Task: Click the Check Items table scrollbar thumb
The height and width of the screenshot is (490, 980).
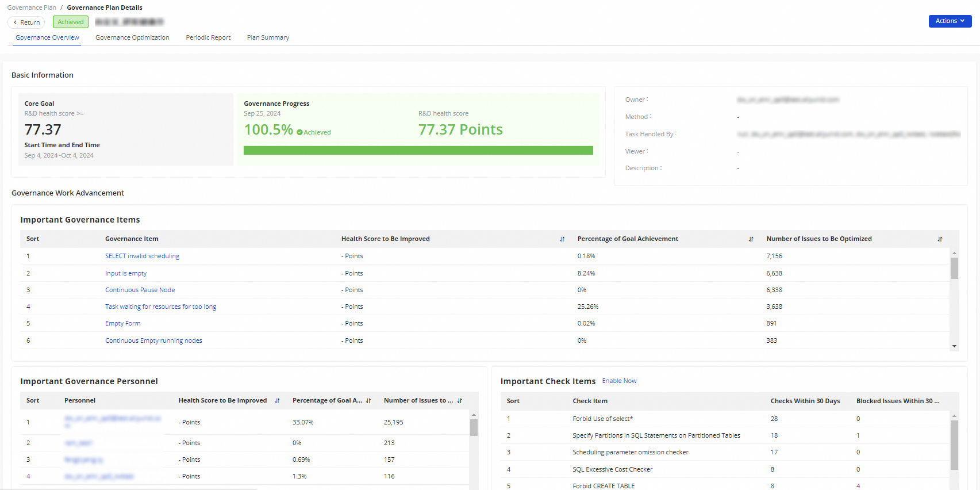Action: (x=954, y=445)
